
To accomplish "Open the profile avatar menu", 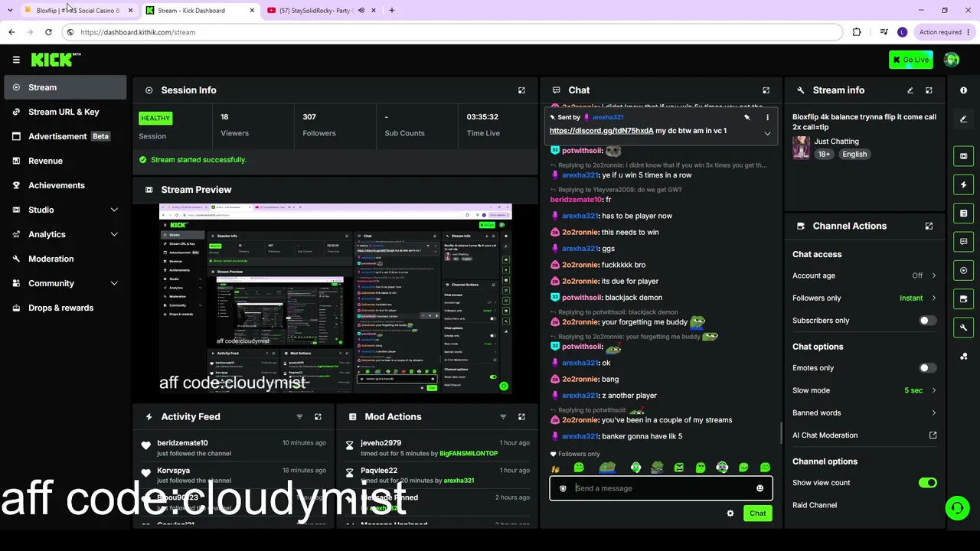I will coord(952,60).
